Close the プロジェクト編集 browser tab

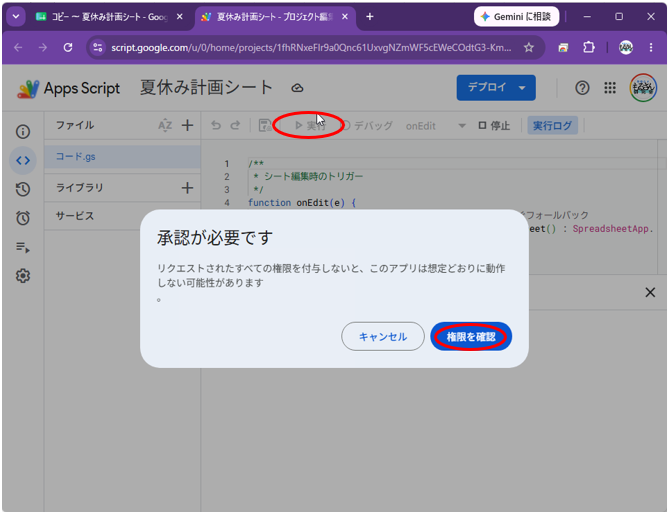(x=345, y=17)
